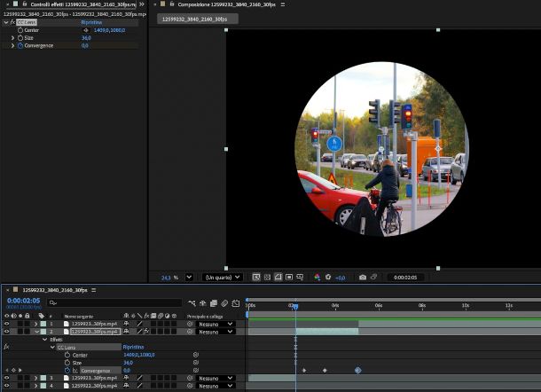Viewport: 541px width, 392px height.
Task: Take a snapshot with camera icon
Action: [x=363, y=277]
